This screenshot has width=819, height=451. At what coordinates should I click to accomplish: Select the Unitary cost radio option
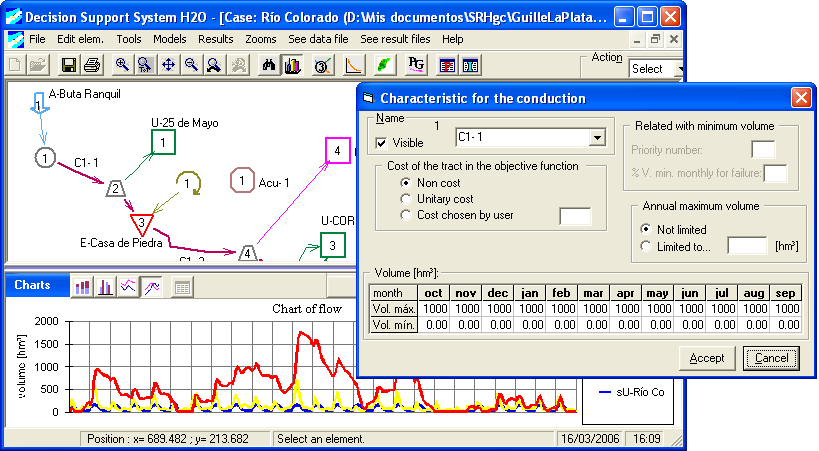[x=405, y=199]
